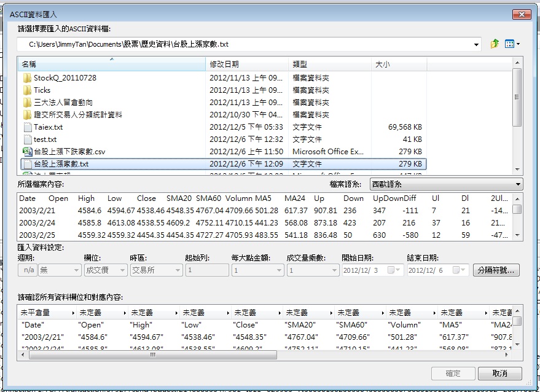Image resolution: width=540 pixels, height=392 pixels.
Task: Click the 分隔符號... button
Action: (x=496, y=270)
